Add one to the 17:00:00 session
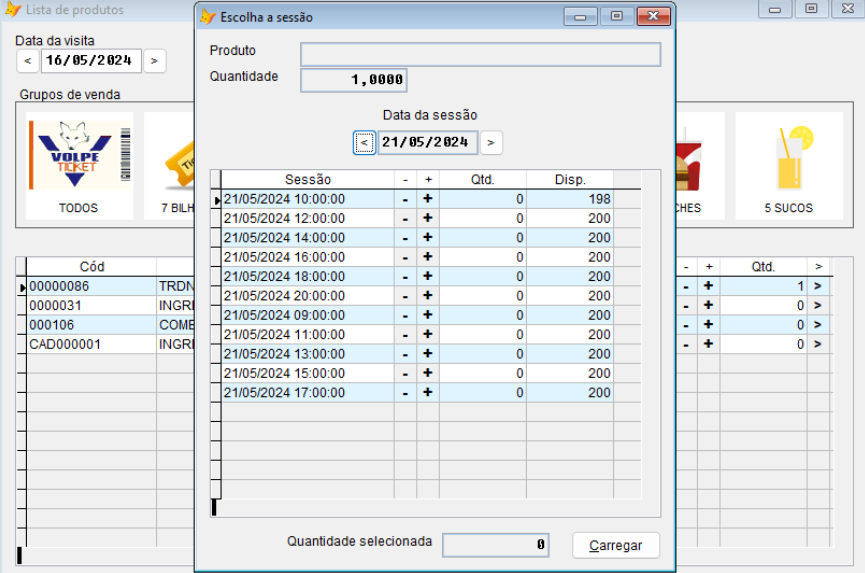The image size is (865, 573). [427, 393]
